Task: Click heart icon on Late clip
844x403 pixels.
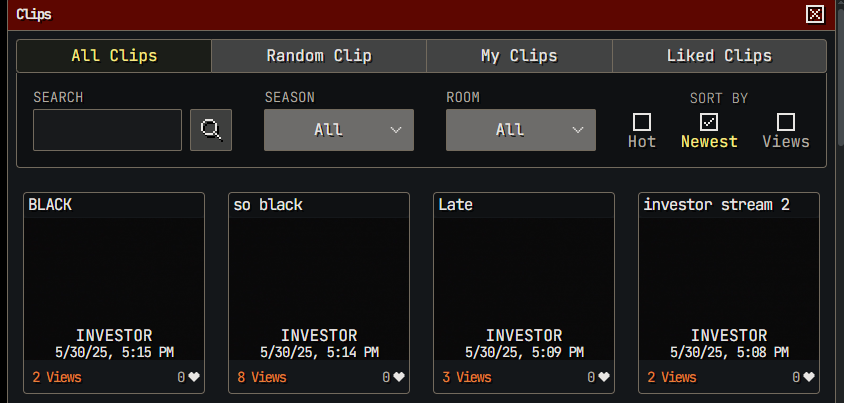Action: [x=604, y=378]
